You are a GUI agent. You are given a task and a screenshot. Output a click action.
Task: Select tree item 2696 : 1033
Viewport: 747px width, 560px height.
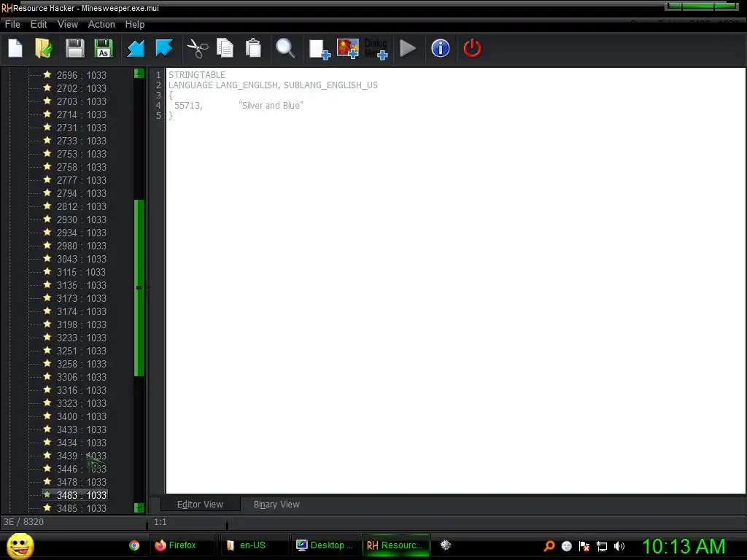(x=82, y=75)
